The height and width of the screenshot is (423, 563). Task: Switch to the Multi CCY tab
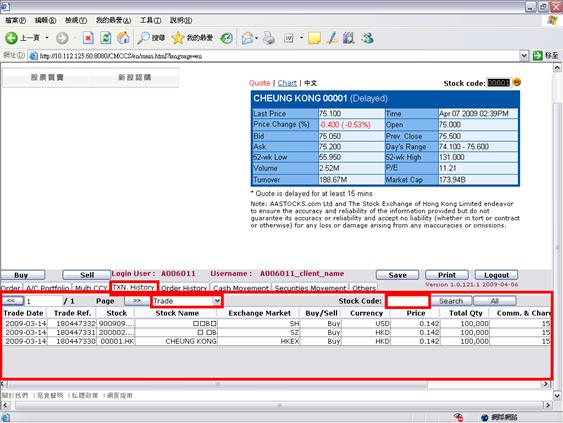(x=91, y=288)
